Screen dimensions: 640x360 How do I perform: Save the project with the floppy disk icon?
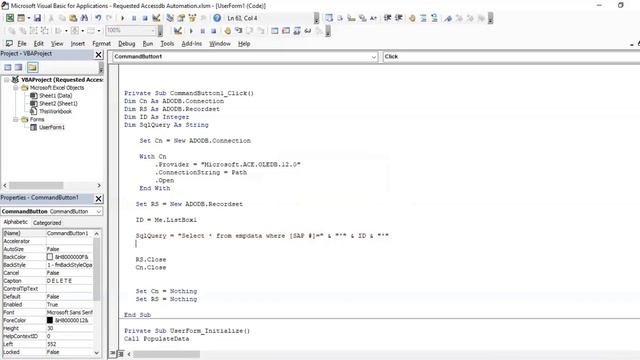(x=37, y=18)
